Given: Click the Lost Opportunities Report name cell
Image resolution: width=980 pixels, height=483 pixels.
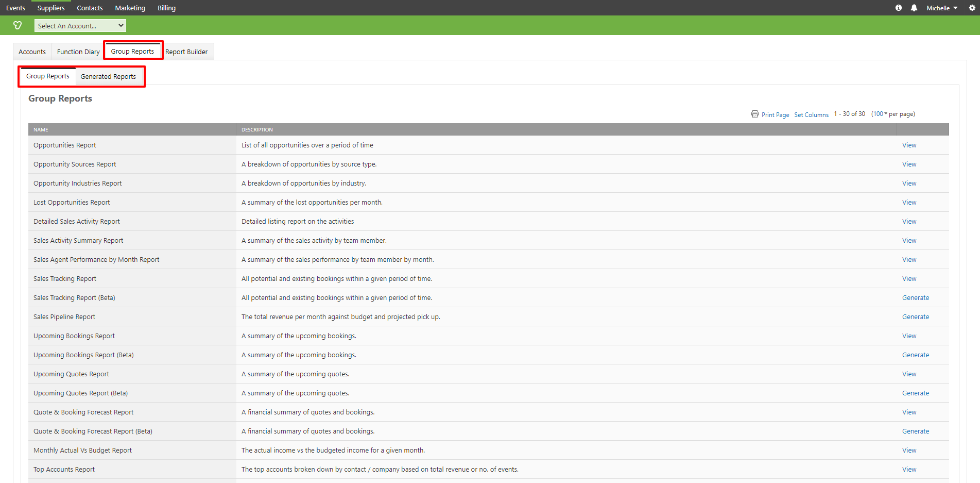Looking at the screenshot, I should coord(132,203).
